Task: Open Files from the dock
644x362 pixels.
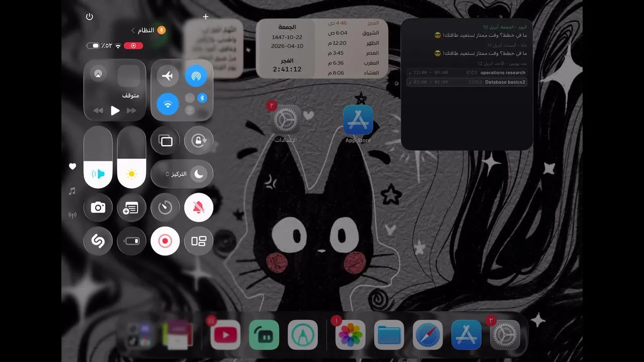Action: tap(389, 335)
